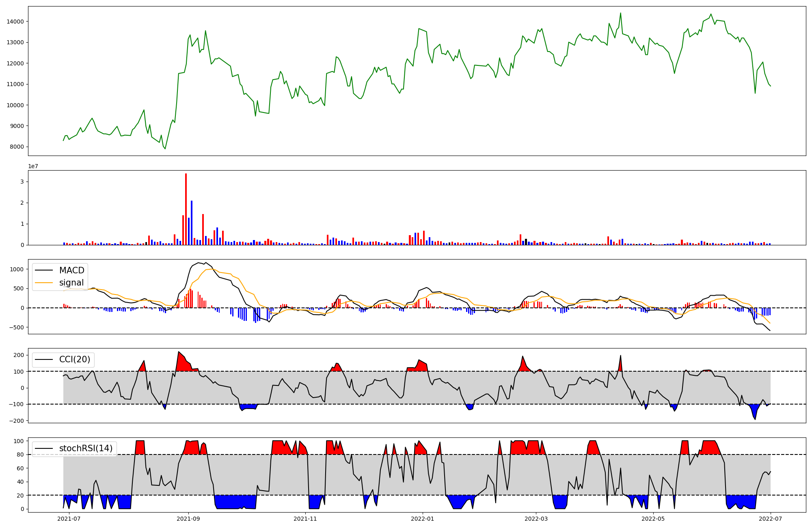Viewport: 812px width, 528px height.
Task: Click the 2022-07 x-axis date label
Action: (x=771, y=519)
